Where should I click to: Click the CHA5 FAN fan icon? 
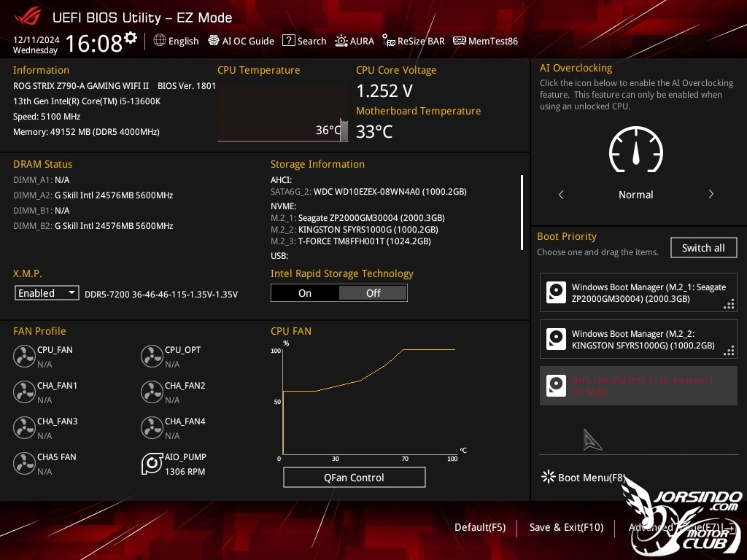click(24, 463)
